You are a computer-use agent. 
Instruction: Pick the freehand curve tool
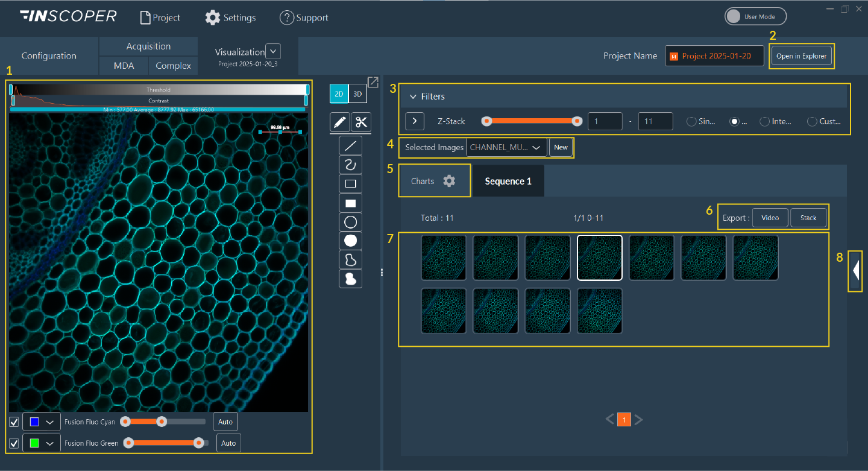tap(350, 164)
